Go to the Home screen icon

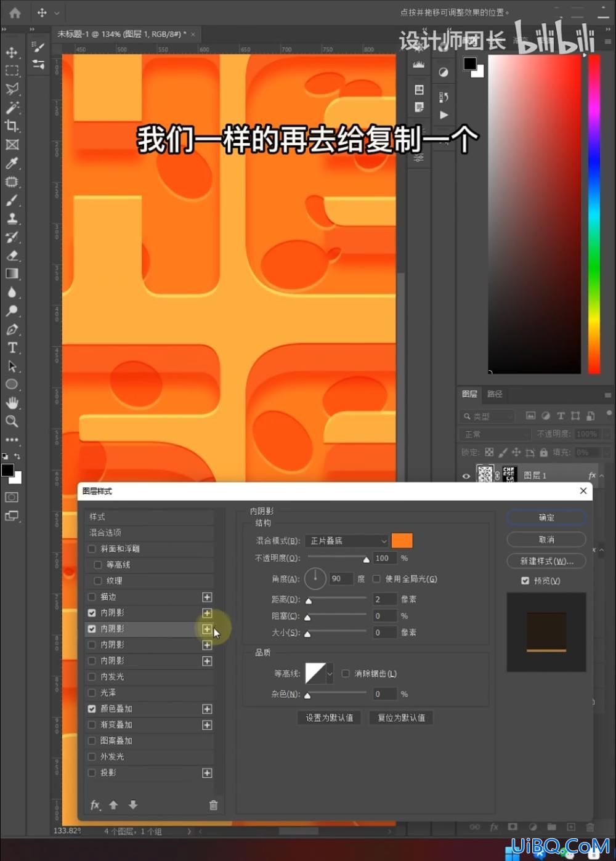tap(15, 12)
